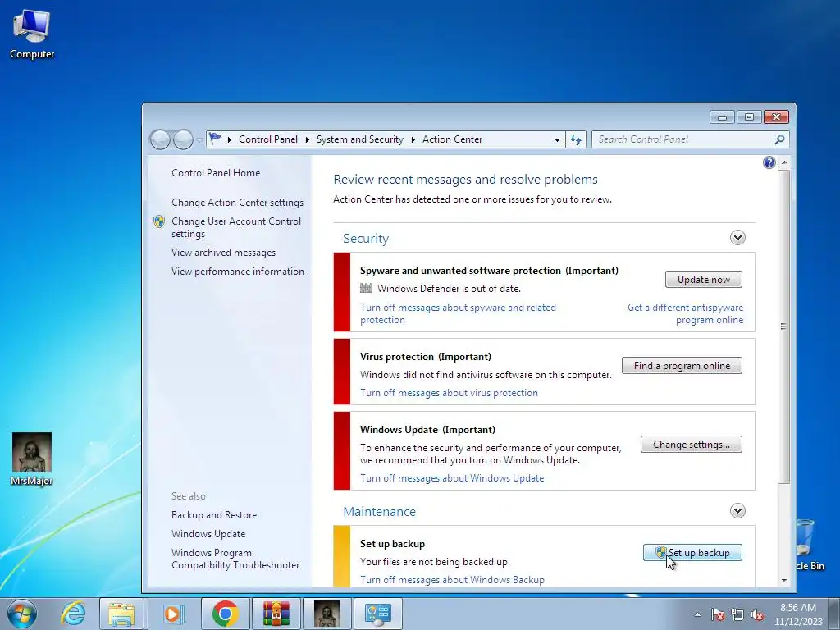Open Windows Explorer folder in taskbar
840x630 pixels.
[x=121, y=614]
